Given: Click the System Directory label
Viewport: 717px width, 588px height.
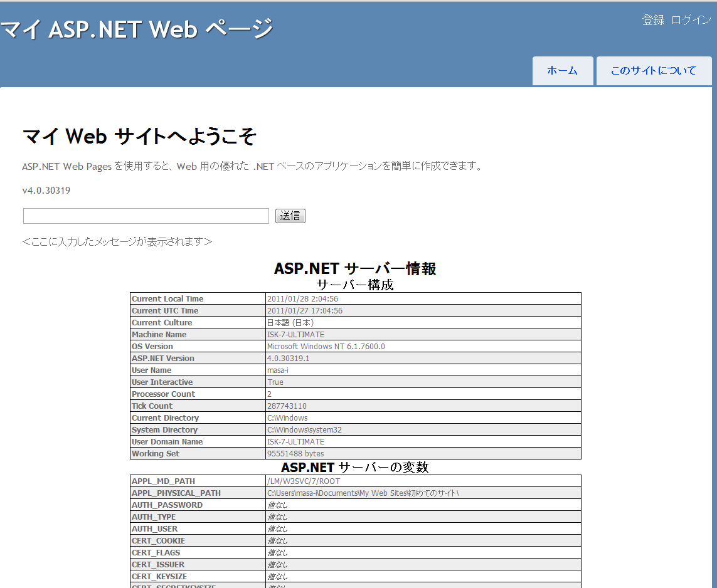Looking at the screenshot, I should [164, 429].
